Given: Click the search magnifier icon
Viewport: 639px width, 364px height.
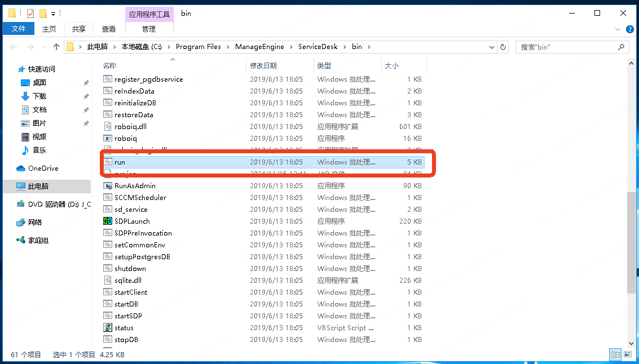Looking at the screenshot, I should pos(621,47).
